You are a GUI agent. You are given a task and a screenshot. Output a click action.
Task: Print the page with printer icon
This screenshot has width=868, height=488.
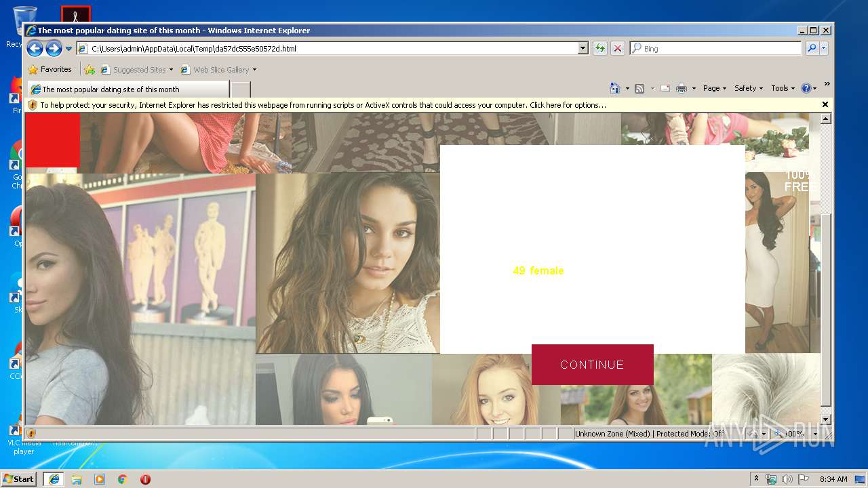tap(682, 88)
